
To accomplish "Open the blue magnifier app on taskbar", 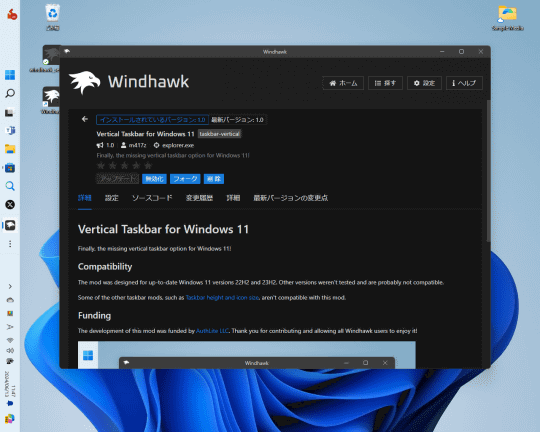I will tap(10, 186).
